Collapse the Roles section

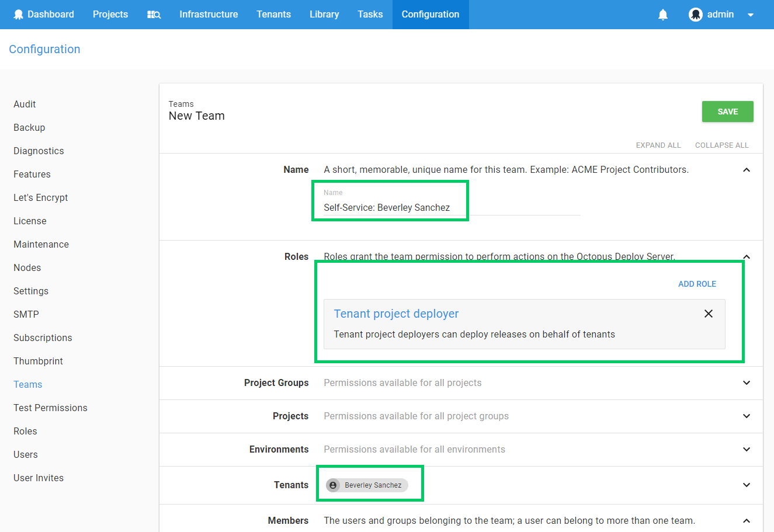pos(746,257)
